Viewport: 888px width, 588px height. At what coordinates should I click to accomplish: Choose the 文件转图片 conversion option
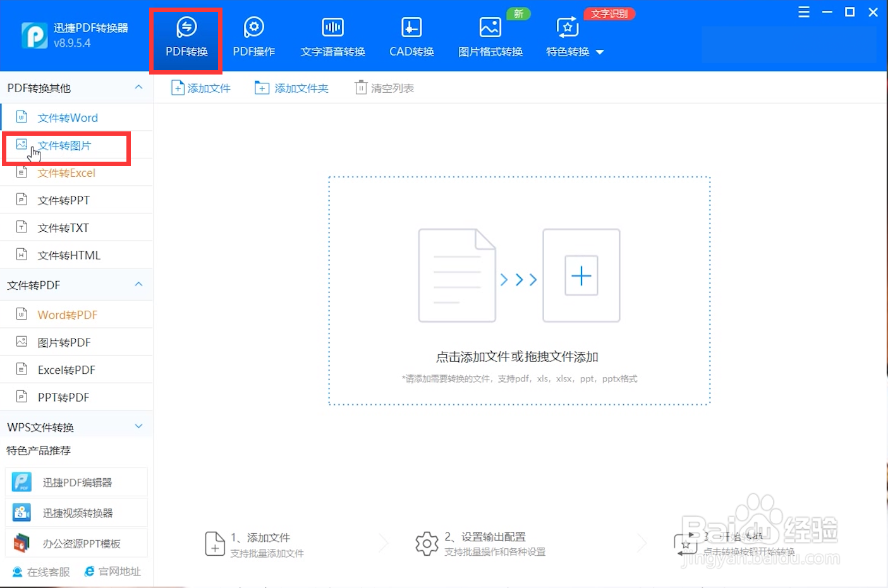tap(66, 145)
